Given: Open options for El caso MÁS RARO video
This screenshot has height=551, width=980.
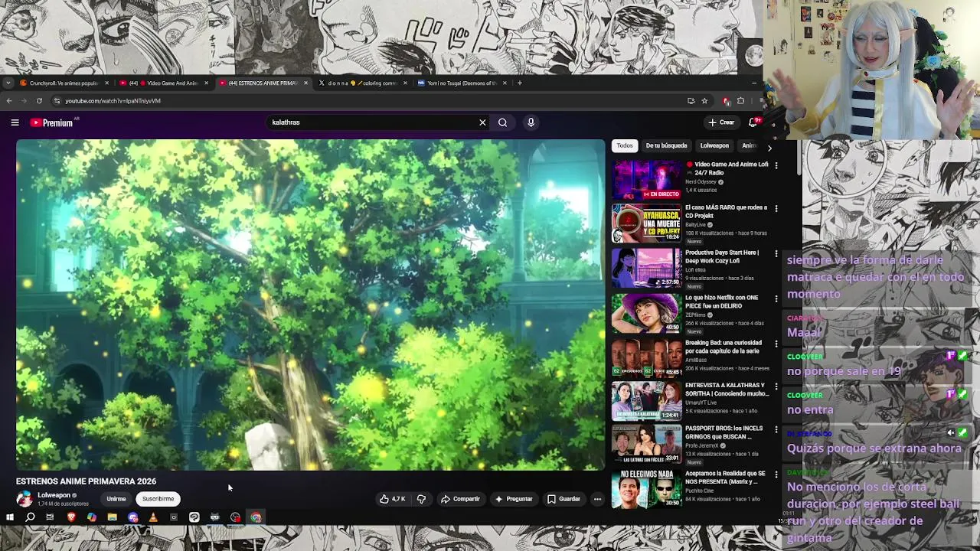Looking at the screenshot, I should pyautogui.click(x=776, y=208).
